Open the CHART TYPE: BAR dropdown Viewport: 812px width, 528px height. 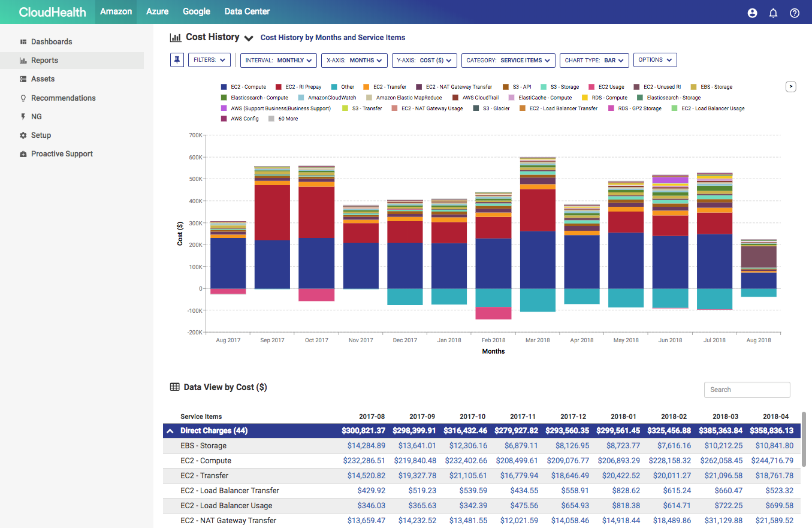pos(594,60)
